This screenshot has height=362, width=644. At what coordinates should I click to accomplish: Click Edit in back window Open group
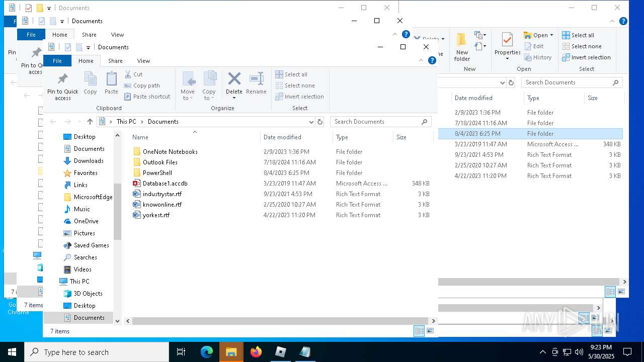[x=534, y=46]
